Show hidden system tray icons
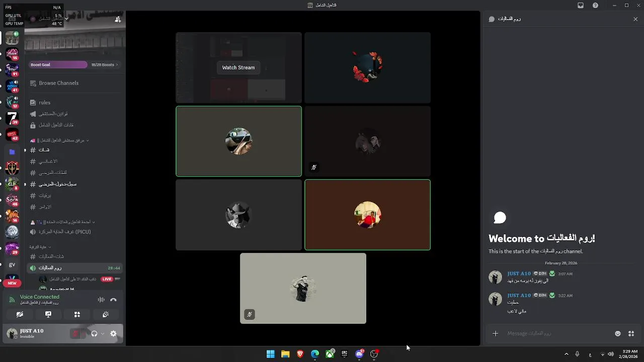 566,354
